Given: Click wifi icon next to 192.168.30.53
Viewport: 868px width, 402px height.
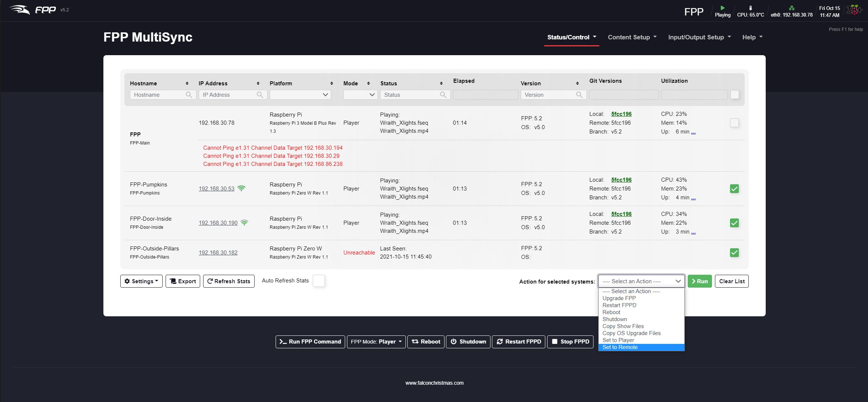Looking at the screenshot, I should click(x=241, y=188).
